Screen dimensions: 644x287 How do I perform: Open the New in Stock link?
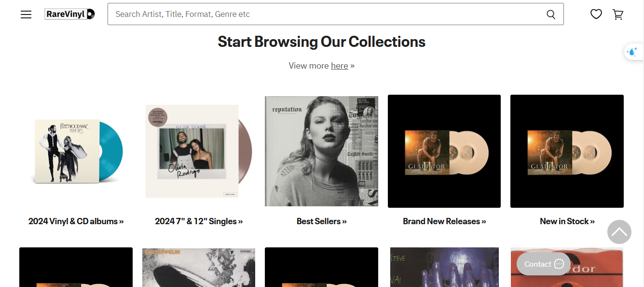click(x=567, y=221)
